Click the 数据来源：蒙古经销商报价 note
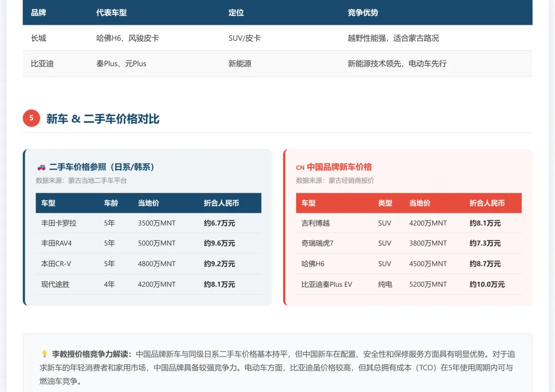The width and height of the screenshot is (555, 392). pyautogui.click(x=335, y=180)
